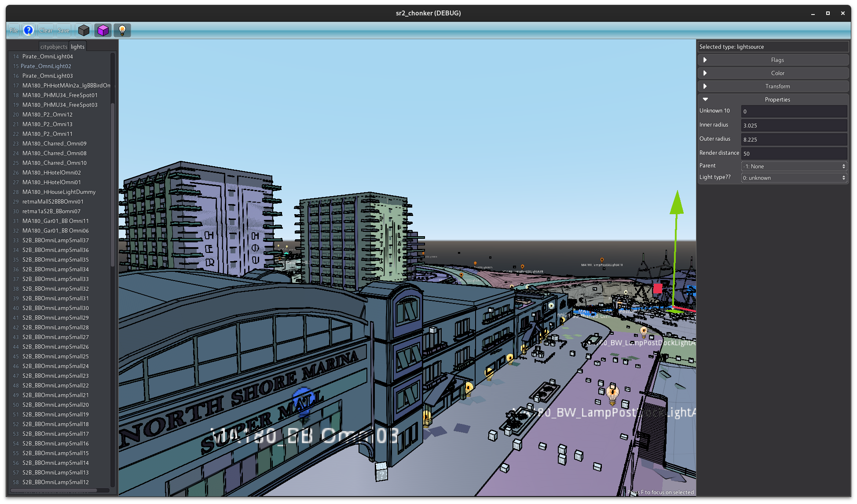Viewport: 857px width, 504px height.
Task: Open the blue question mark help icon
Action: tap(28, 30)
